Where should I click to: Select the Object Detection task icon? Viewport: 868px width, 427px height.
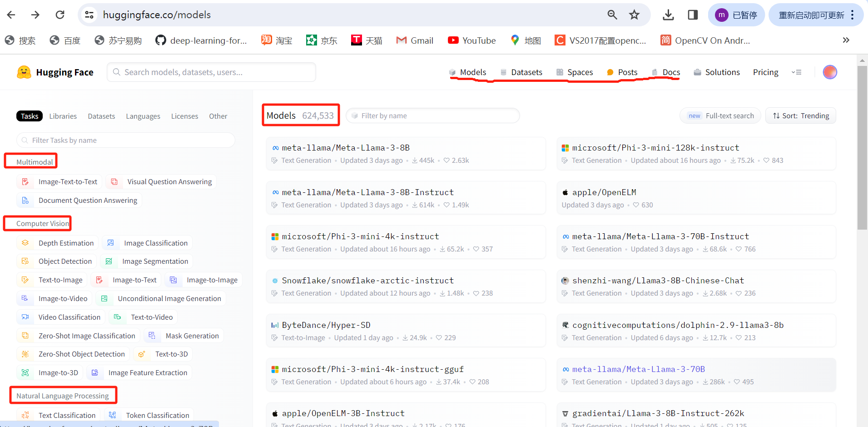[x=25, y=261]
